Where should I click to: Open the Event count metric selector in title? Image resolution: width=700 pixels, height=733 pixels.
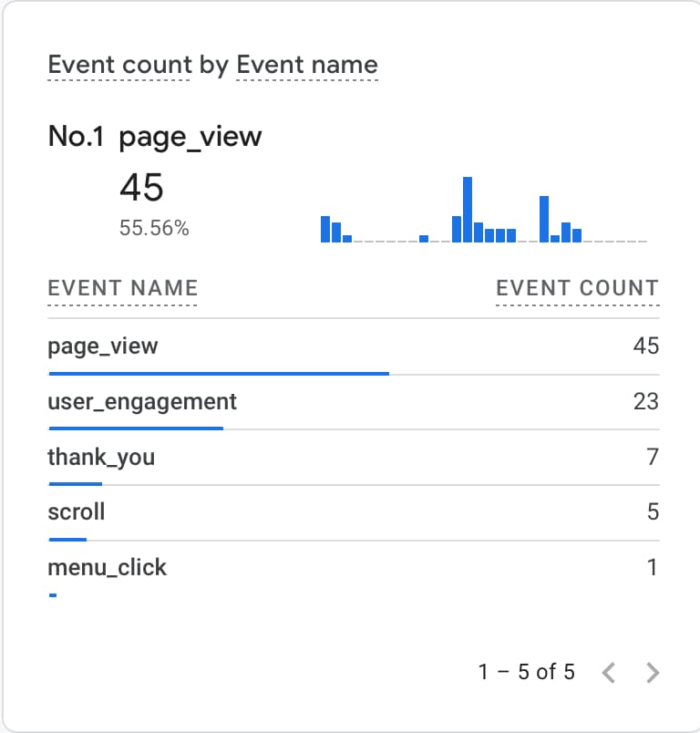tap(119, 66)
